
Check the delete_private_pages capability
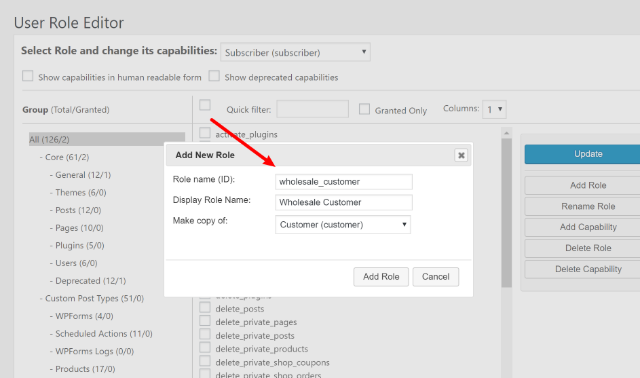tap(205, 321)
